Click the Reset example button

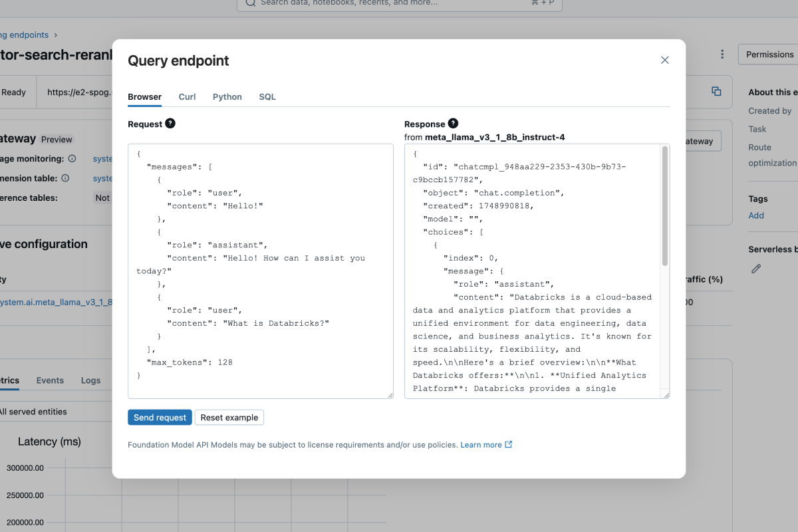click(x=229, y=417)
